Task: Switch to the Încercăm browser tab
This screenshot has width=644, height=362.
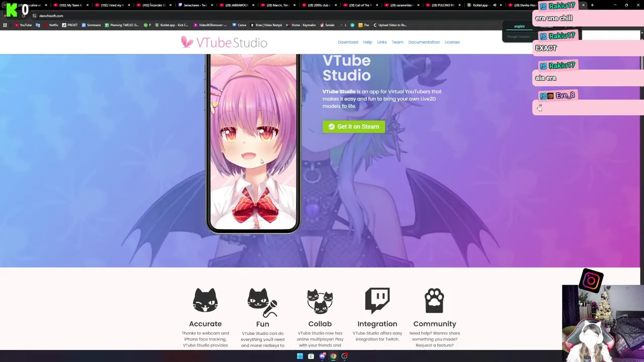Action: coord(153,5)
